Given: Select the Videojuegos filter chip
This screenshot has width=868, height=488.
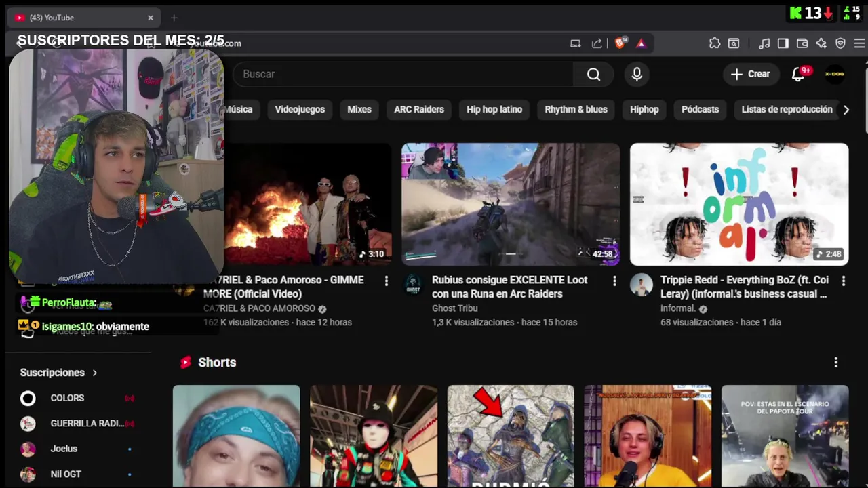Looking at the screenshot, I should click(x=300, y=109).
